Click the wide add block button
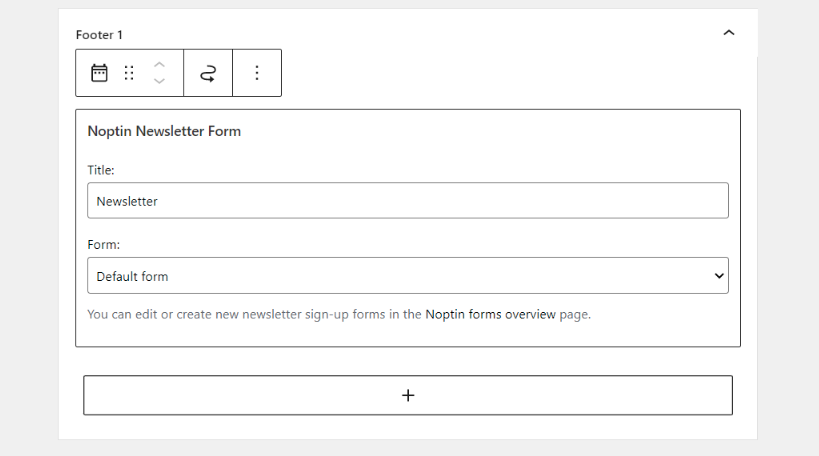The image size is (819, 456). [408, 395]
